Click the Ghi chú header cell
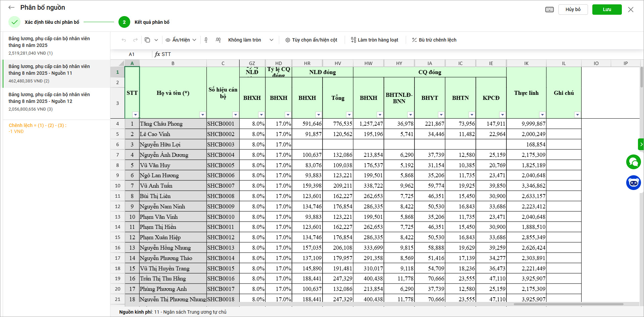Viewport: 644px width, 317px height. click(x=564, y=93)
